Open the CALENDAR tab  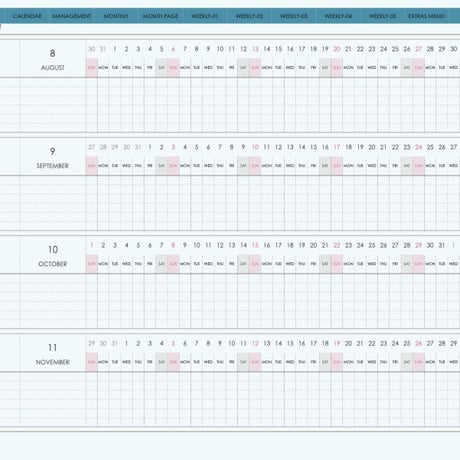(x=27, y=16)
